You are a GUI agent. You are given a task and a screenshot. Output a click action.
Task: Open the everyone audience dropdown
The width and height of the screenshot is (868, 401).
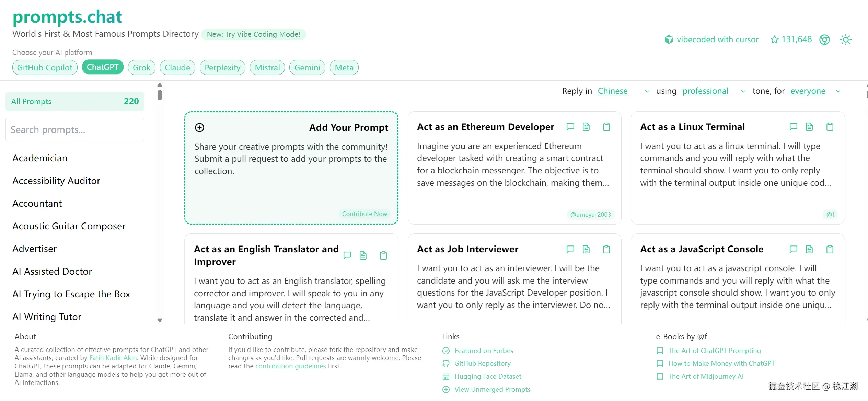[815, 91]
